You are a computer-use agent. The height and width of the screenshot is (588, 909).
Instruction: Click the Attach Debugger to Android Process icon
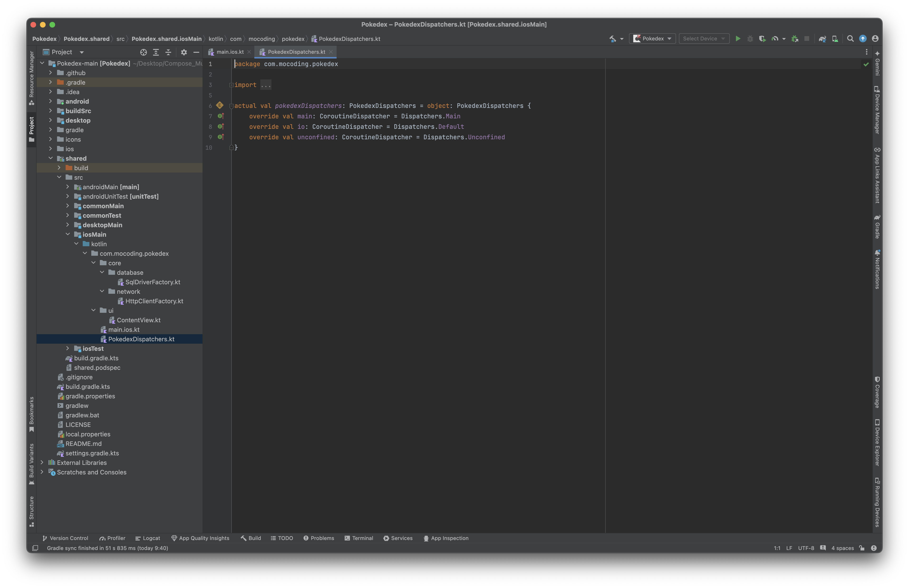point(795,39)
